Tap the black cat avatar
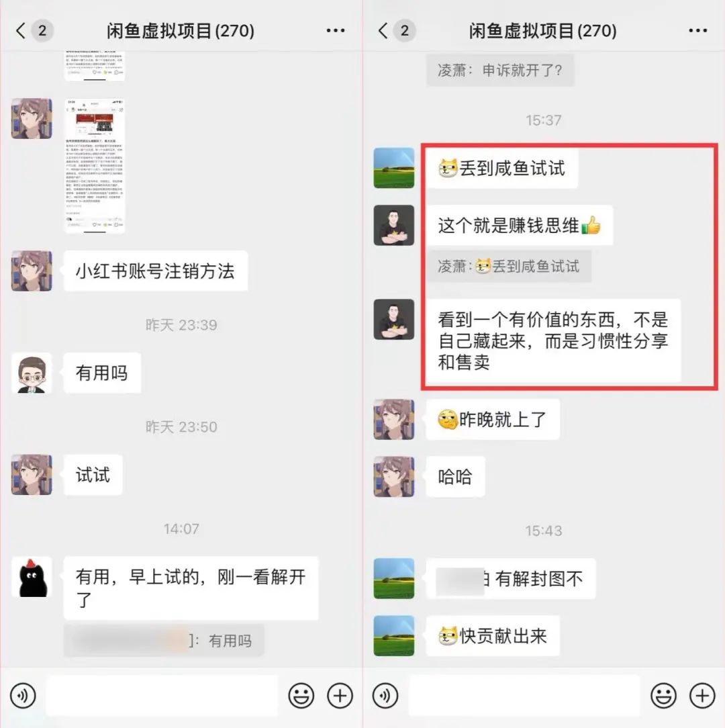 [x=32, y=577]
